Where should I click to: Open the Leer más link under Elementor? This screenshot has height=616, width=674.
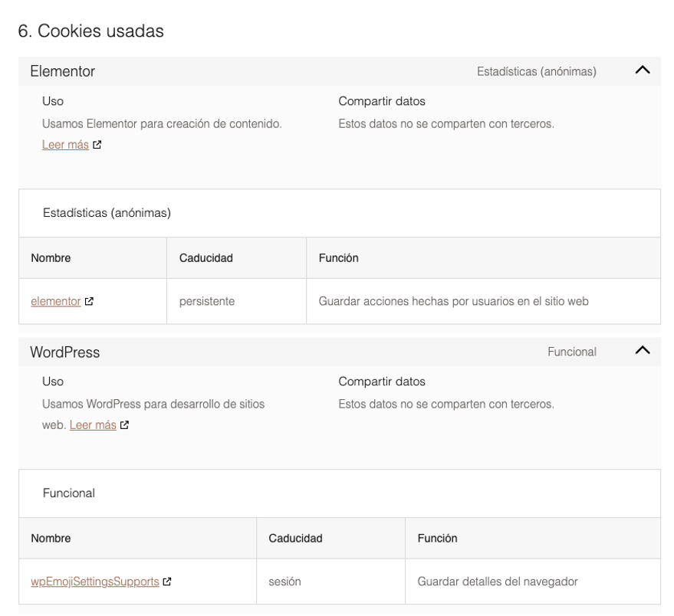(64, 144)
